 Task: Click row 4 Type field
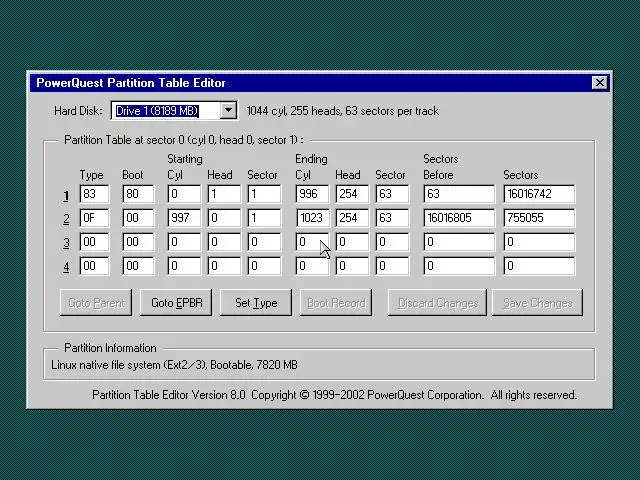point(95,266)
